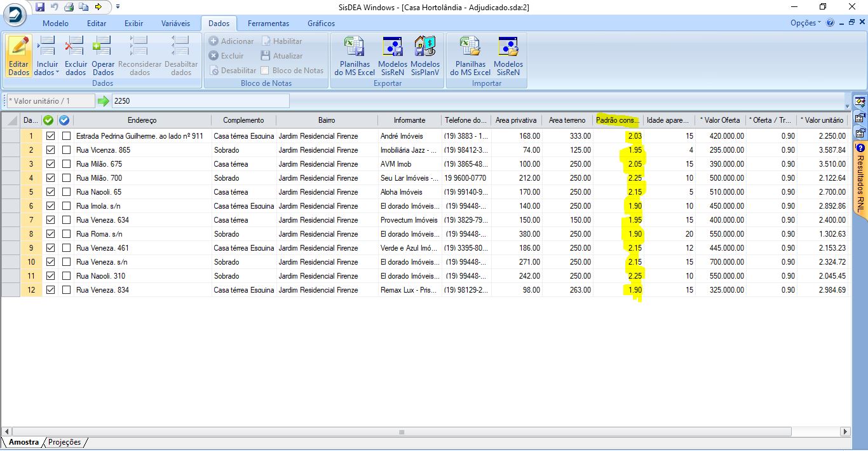Image resolution: width=868 pixels, height=451 pixels.
Task: Import Modelos SisReN
Action: click(508, 56)
